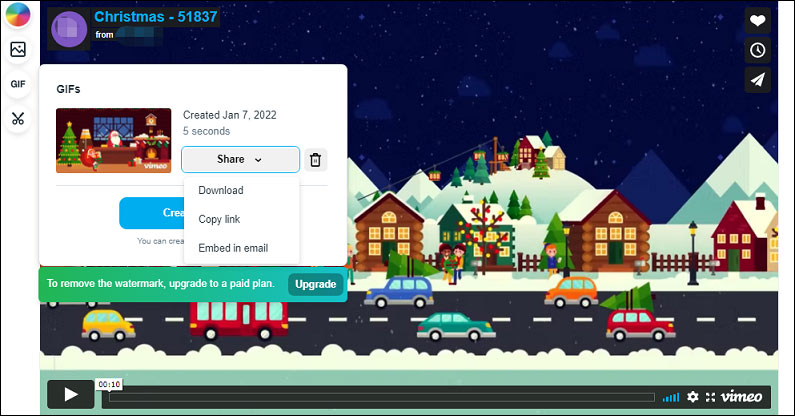Click the '5 seconds' duration text
The height and width of the screenshot is (416, 795).
[206, 131]
